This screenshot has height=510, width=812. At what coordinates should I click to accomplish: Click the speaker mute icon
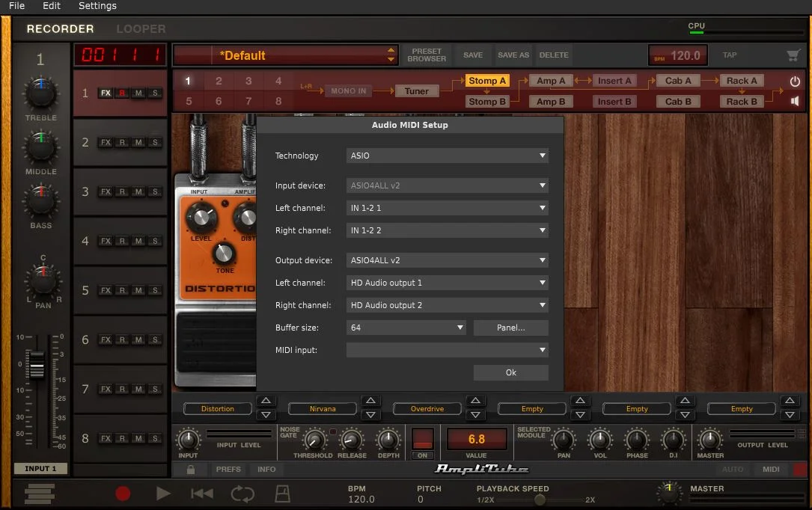(x=795, y=101)
